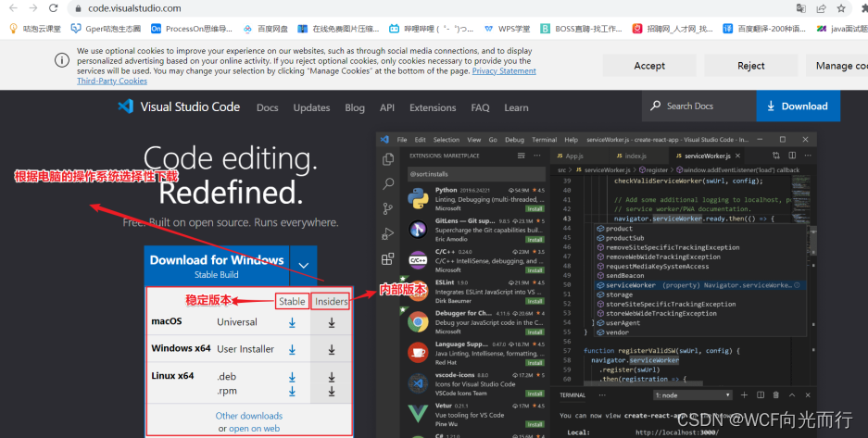Open the Privacy Statement link
Screen dimensions: 868x438
pos(504,70)
